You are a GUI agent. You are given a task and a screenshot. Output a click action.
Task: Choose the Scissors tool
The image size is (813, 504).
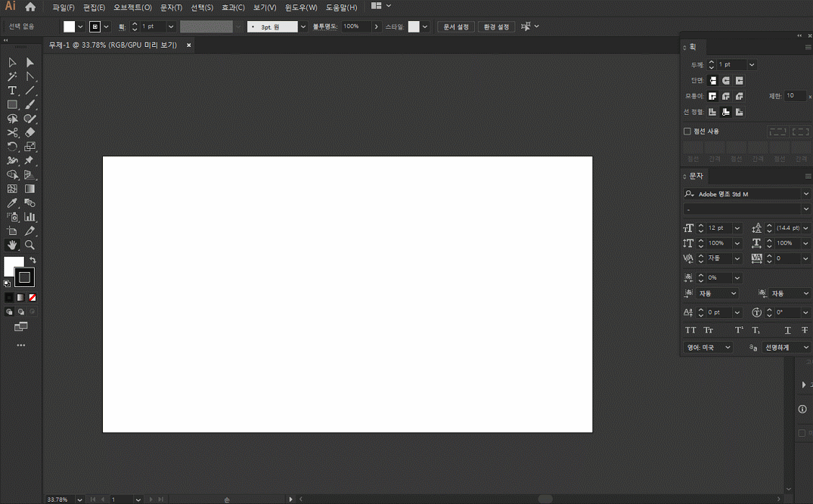(12, 132)
